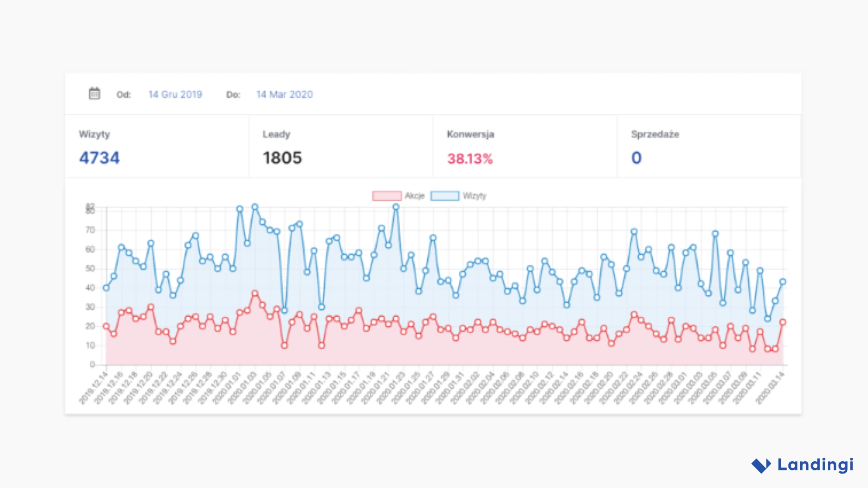
Task: Open the start date picker showing 14 Gru 2019
Action: pos(175,94)
